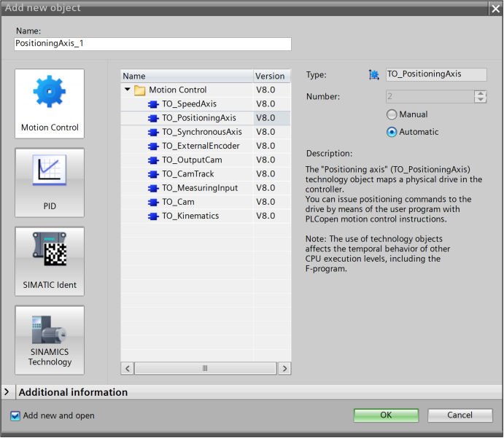This screenshot has height=438, width=504.
Task: Click the TO_PositioningAxis object icon in list
Action: [x=153, y=118]
